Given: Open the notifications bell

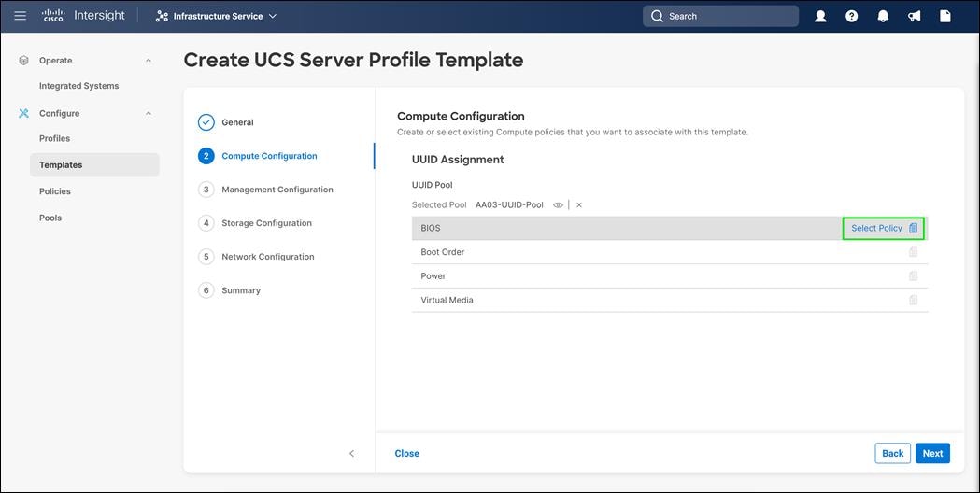Looking at the screenshot, I should click(883, 16).
